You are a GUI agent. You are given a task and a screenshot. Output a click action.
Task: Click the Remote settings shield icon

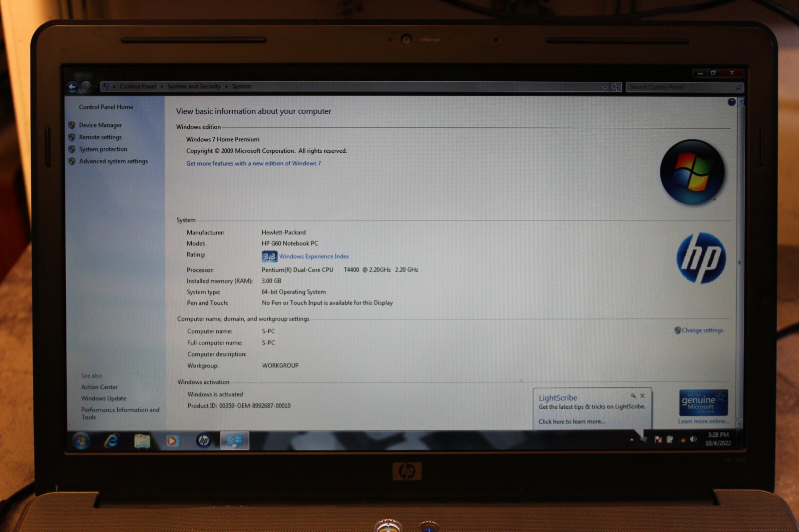click(72, 137)
